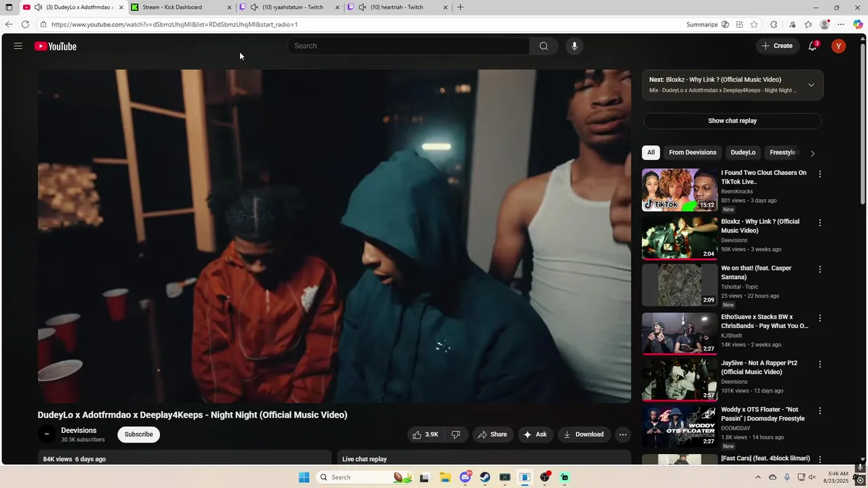Open a new browser tab
This screenshot has width=868, height=488.
click(460, 7)
